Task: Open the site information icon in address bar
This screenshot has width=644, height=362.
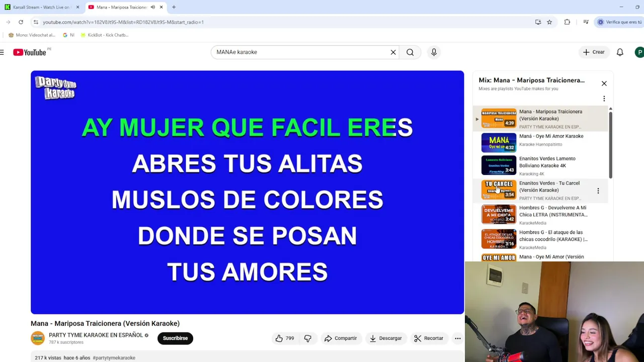Action: (x=36, y=22)
